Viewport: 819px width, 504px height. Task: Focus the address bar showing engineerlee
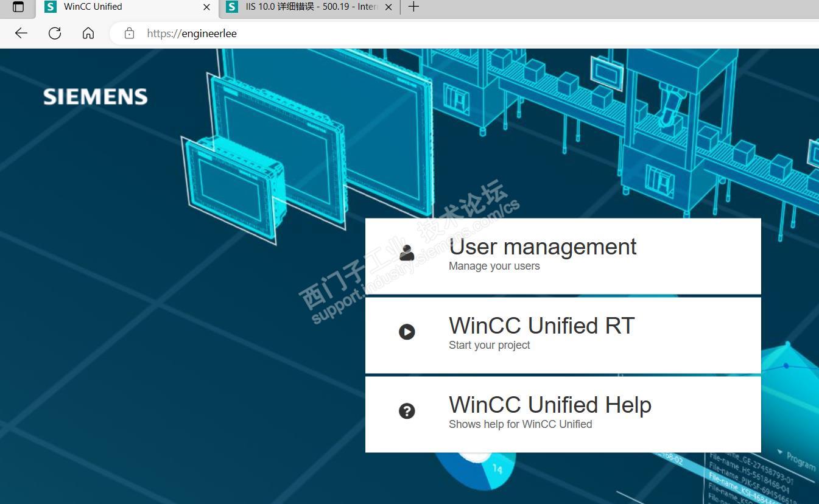[x=464, y=33]
